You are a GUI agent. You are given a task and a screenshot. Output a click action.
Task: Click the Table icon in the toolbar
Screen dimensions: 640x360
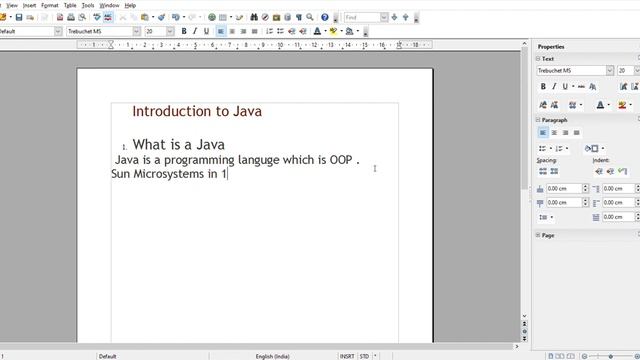[223, 17]
